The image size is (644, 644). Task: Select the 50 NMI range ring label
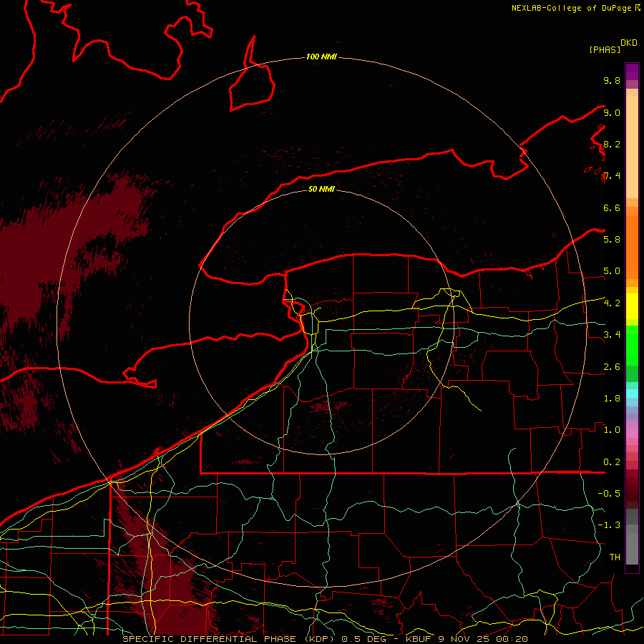pos(321,189)
